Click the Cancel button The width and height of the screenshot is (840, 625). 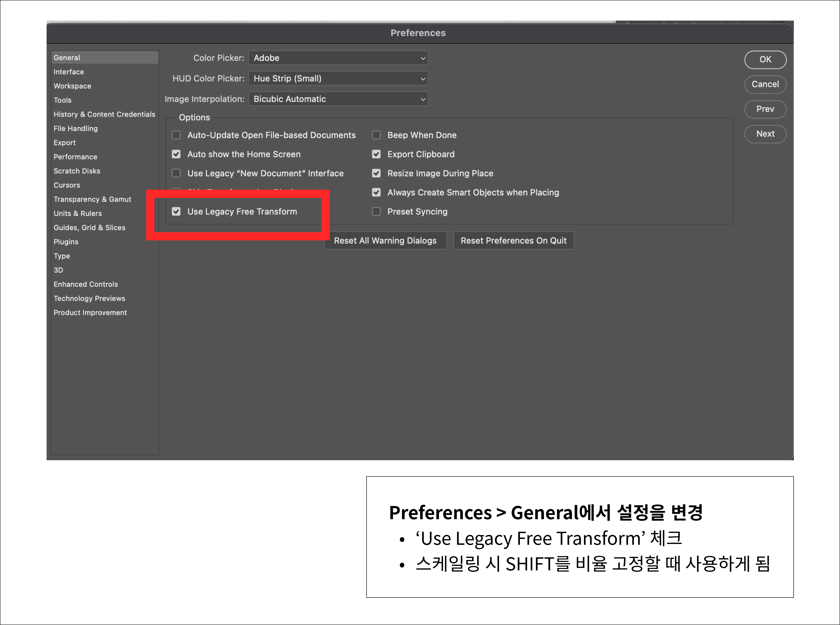(x=765, y=84)
